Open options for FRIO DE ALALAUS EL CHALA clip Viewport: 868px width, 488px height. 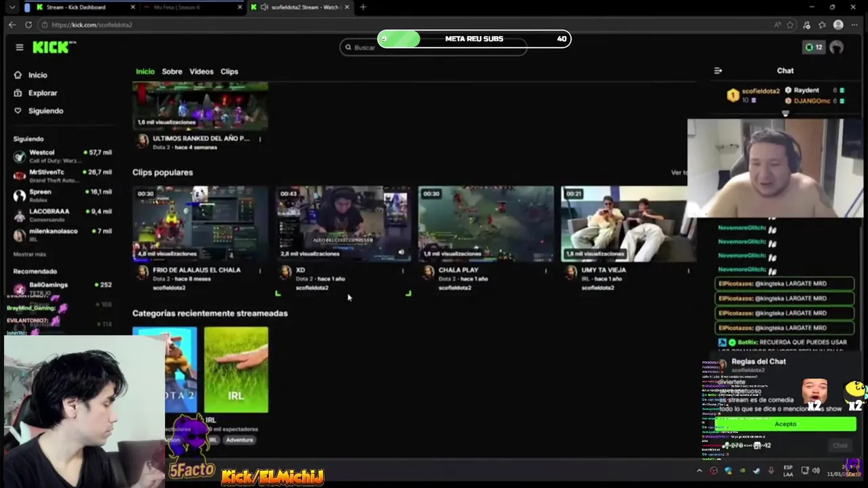tap(260, 270)
